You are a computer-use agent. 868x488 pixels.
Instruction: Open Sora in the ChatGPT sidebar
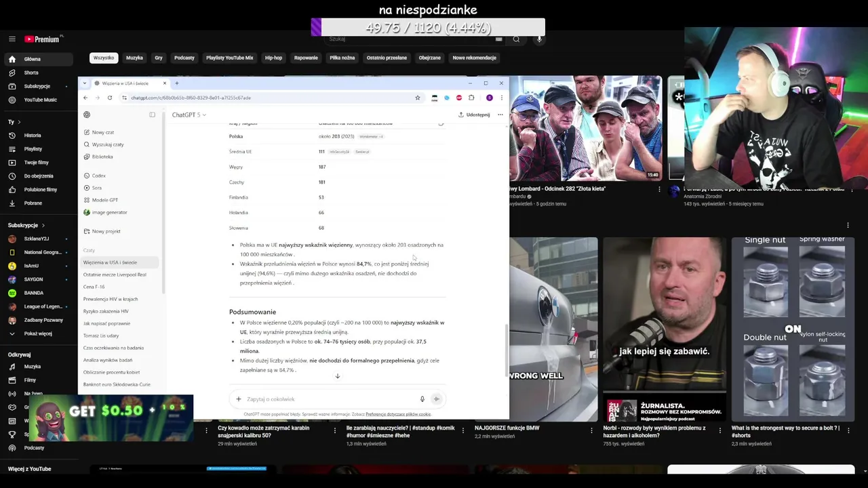click(97, 188)
